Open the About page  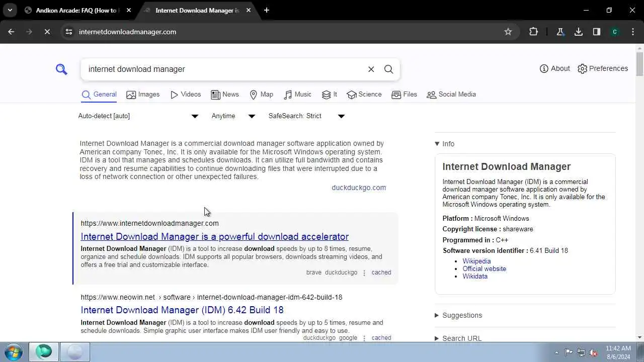coord(555,68)
